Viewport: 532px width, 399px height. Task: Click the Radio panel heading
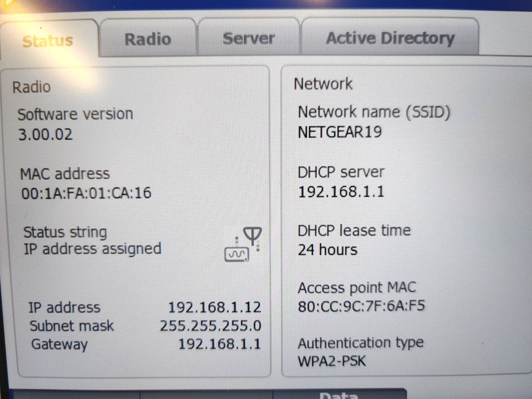pyautogui.click(x=32, y=87)
